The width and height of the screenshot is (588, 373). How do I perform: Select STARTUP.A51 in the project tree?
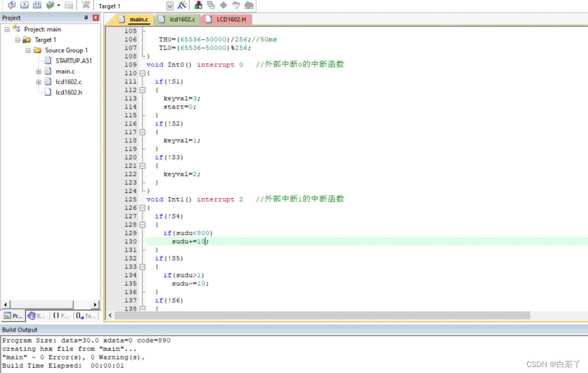click(x=73, y=60)
